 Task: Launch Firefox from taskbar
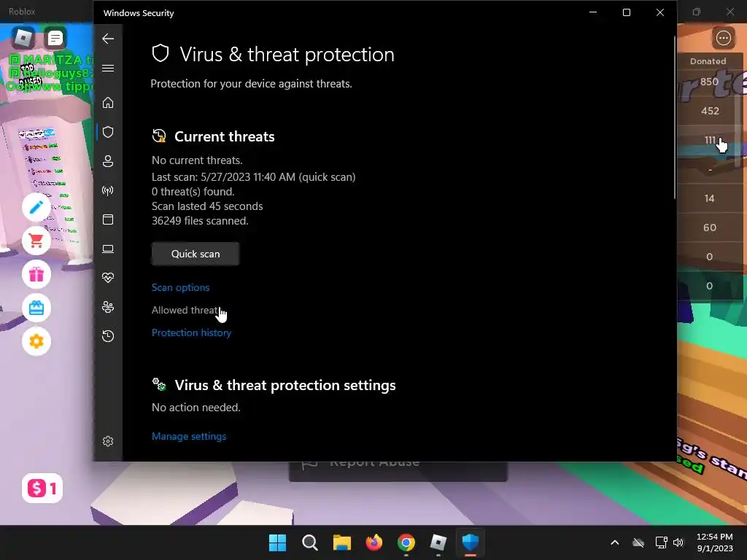[374, 542]
